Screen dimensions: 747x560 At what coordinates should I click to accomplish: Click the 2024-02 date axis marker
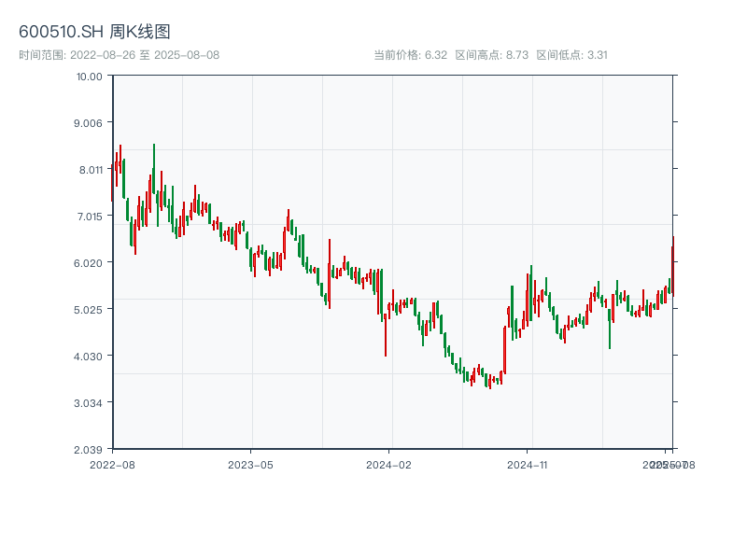point(389,464)
